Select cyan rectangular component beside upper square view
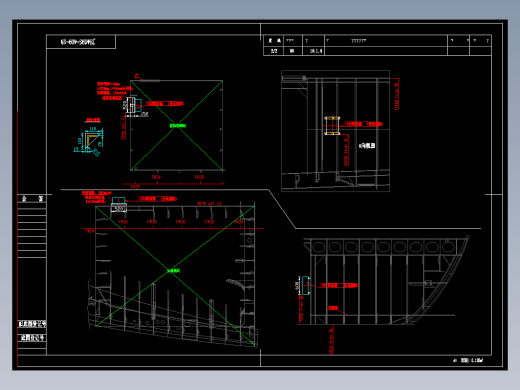 point(137,105)
